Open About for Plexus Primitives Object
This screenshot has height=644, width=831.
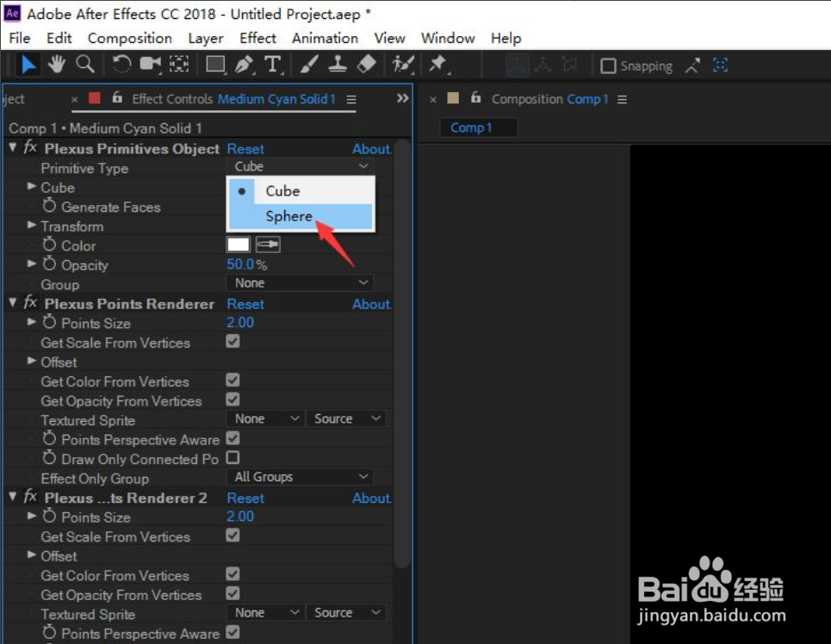371,149
